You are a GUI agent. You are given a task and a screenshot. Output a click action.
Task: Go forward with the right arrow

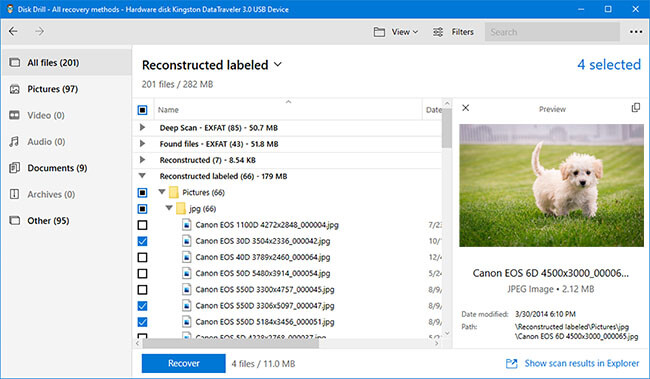39,31
